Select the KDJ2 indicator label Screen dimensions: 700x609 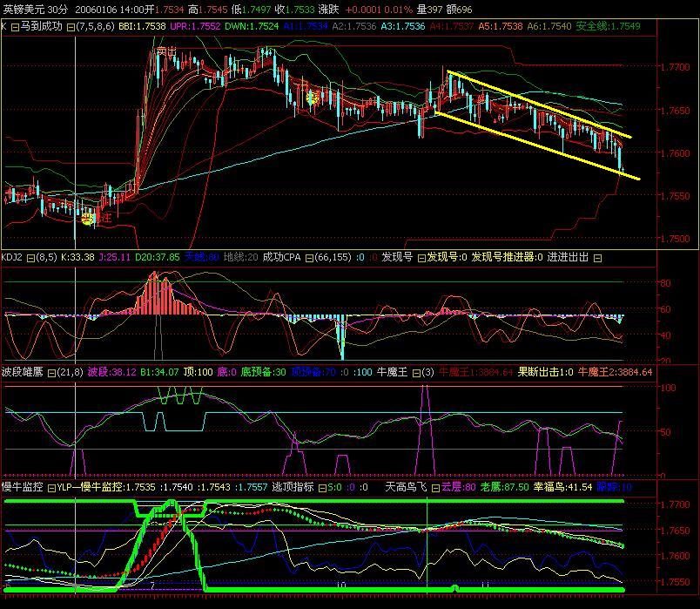(x=12, y=257)
